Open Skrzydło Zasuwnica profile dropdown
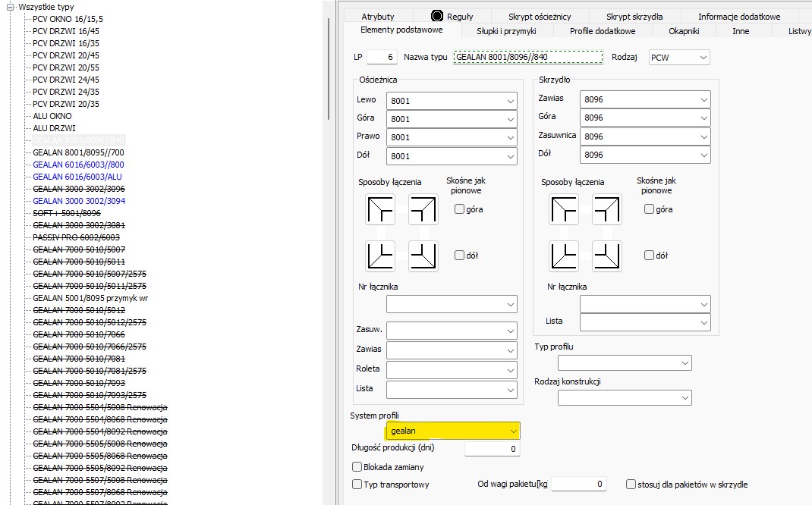Screen dimensions: 812x505 click(645, 136)
